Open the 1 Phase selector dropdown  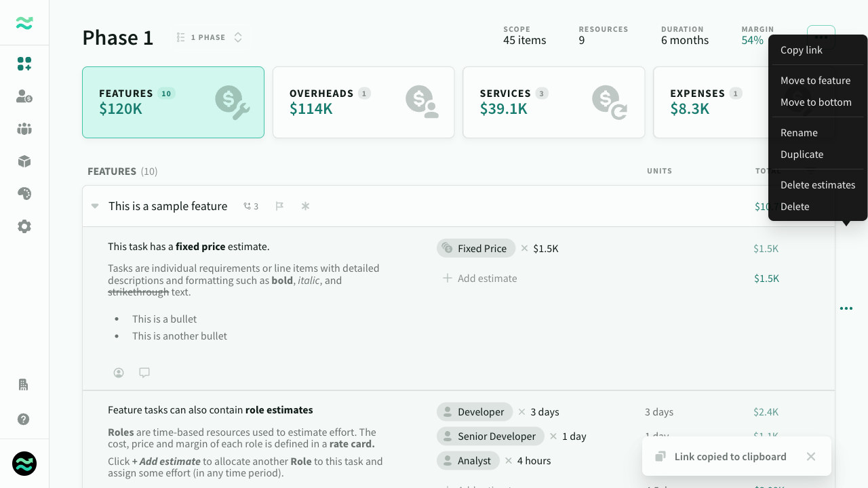click(x=210, y=37)
